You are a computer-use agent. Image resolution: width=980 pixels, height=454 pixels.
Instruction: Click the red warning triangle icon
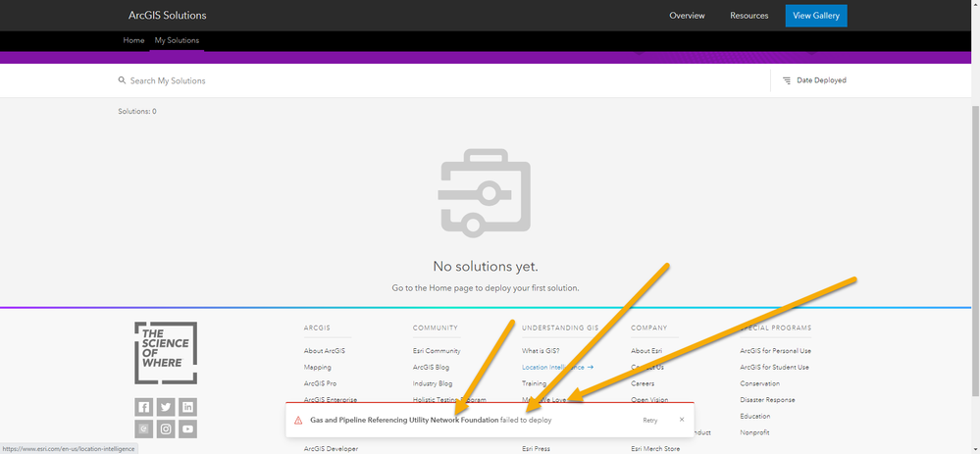tap(298, 421)
